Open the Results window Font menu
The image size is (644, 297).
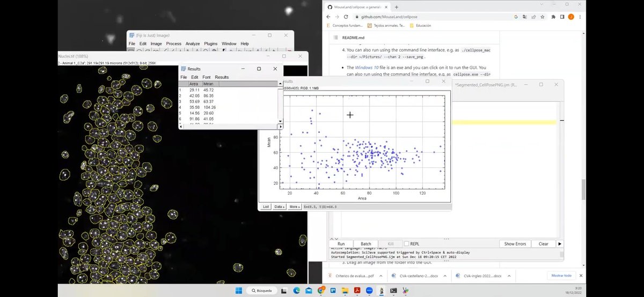[207, 77]
